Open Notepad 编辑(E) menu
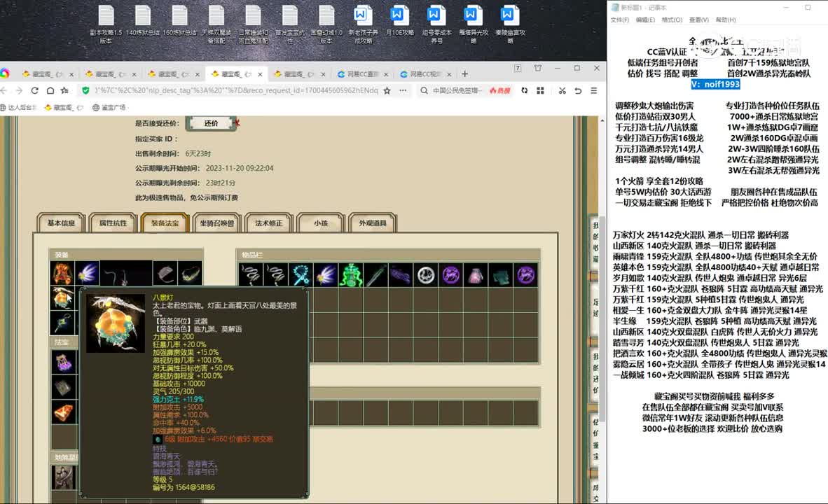Screen dimensions: 828x504 tap(645, 20)
